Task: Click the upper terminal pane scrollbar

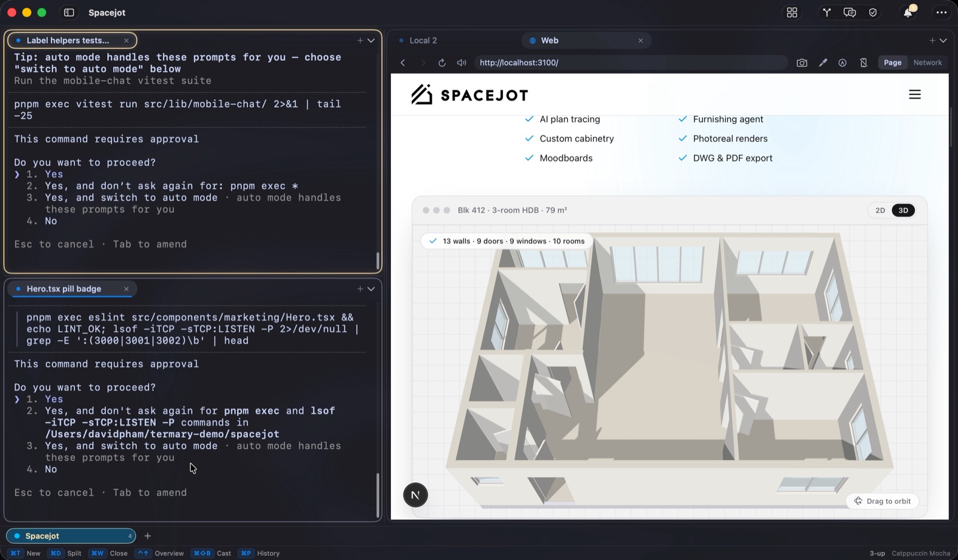Action: click(x=378, y=261)
